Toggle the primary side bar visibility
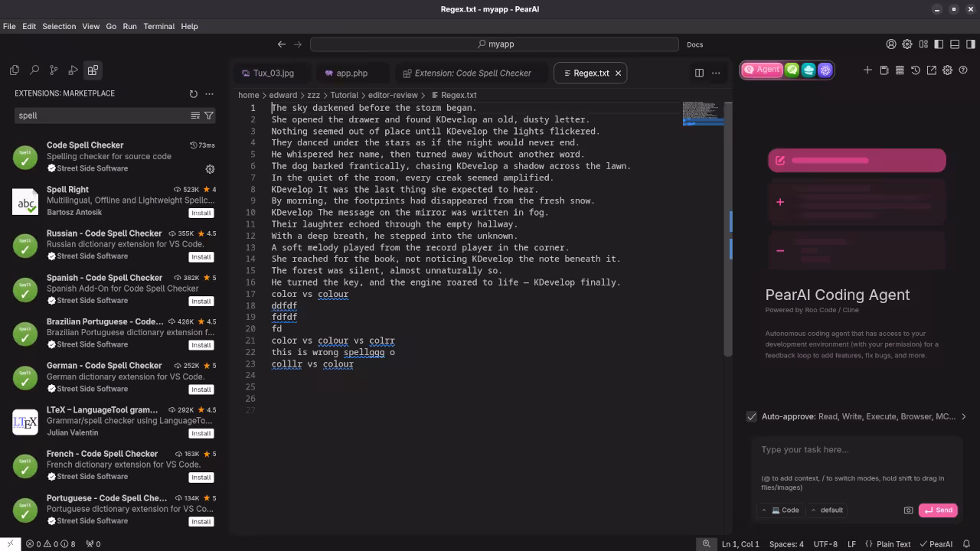Viewport: 980px width, 551px height. point(940,44)
